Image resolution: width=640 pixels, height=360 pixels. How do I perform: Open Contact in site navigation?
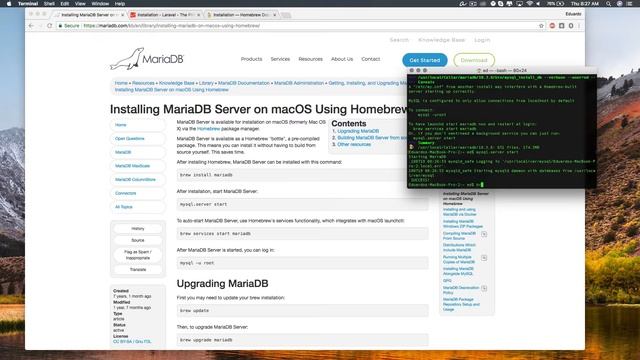371,59
